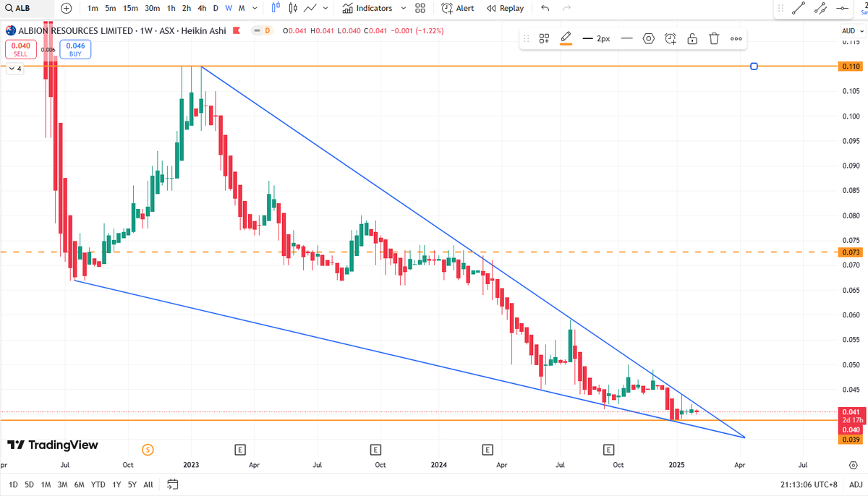This screenshot has width=868, height=496.
Task: Set date range to YTD
Action: click(98, 484)
